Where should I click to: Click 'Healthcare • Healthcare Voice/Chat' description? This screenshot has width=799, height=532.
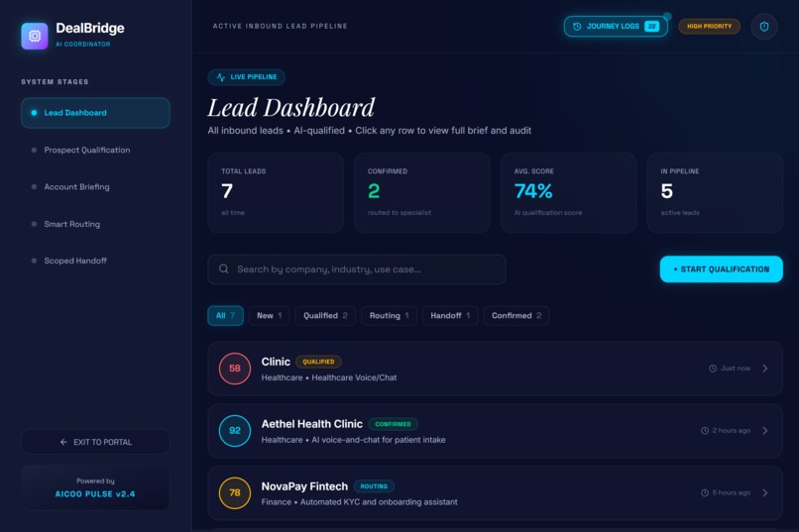click(329, 377)
